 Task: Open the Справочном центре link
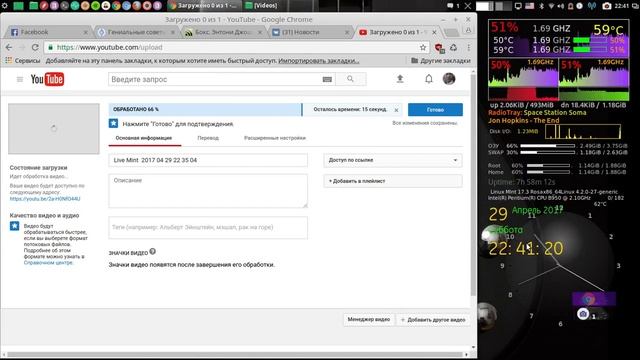pyautogui.click(x=48, y=262)
